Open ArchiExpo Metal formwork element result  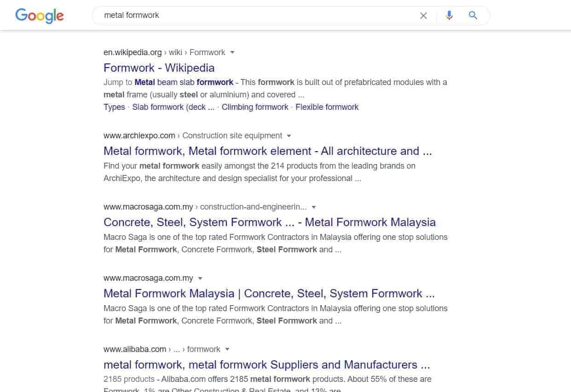coord(268,151)
